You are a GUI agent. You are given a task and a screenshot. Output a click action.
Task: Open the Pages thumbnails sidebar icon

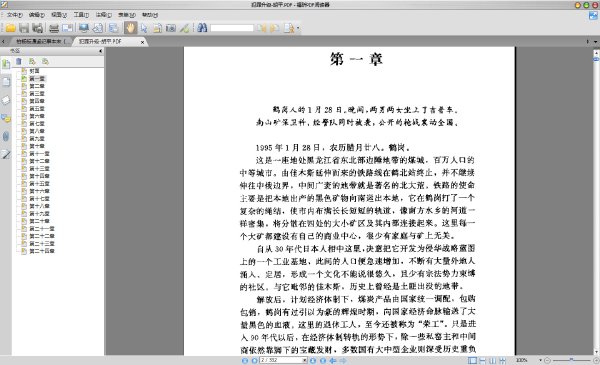(x=6, y=82)
